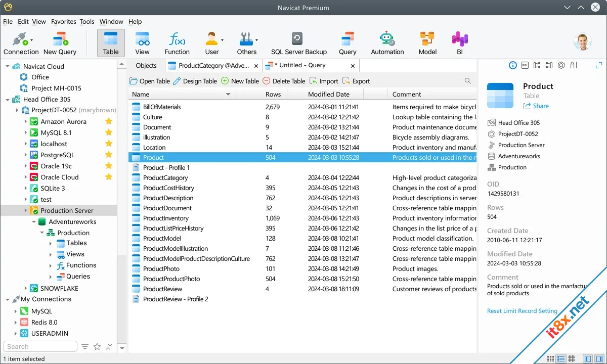Switch to the Objects tab

coord(146,65)
